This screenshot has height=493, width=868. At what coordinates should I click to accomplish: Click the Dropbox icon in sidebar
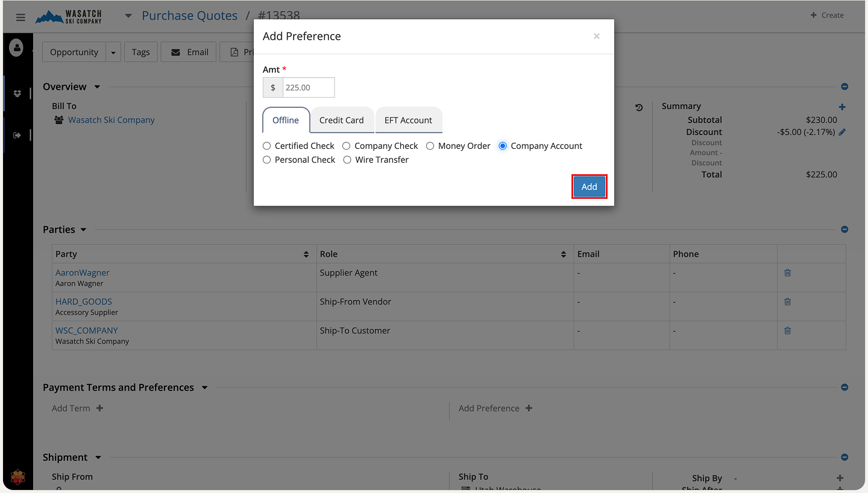pyautogui.click(x=17, y=93)
